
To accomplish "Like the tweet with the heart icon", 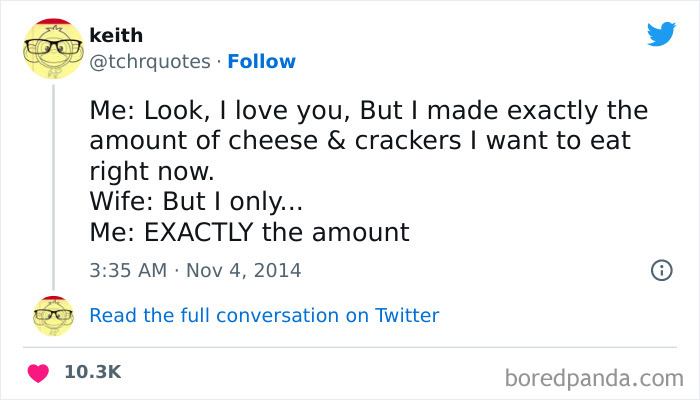I will (39, 372).
